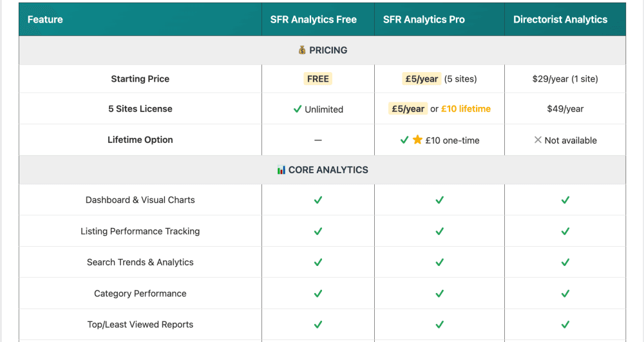Click the Dashboard & Visual Charts label
This screenshot has width=644, height=342.
point(140,200)
